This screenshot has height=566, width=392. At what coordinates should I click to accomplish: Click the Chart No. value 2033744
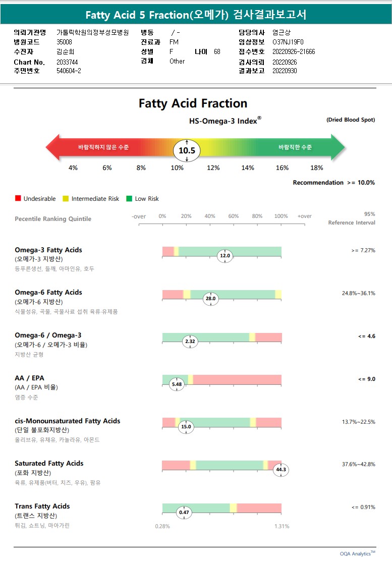pos(67,62)
